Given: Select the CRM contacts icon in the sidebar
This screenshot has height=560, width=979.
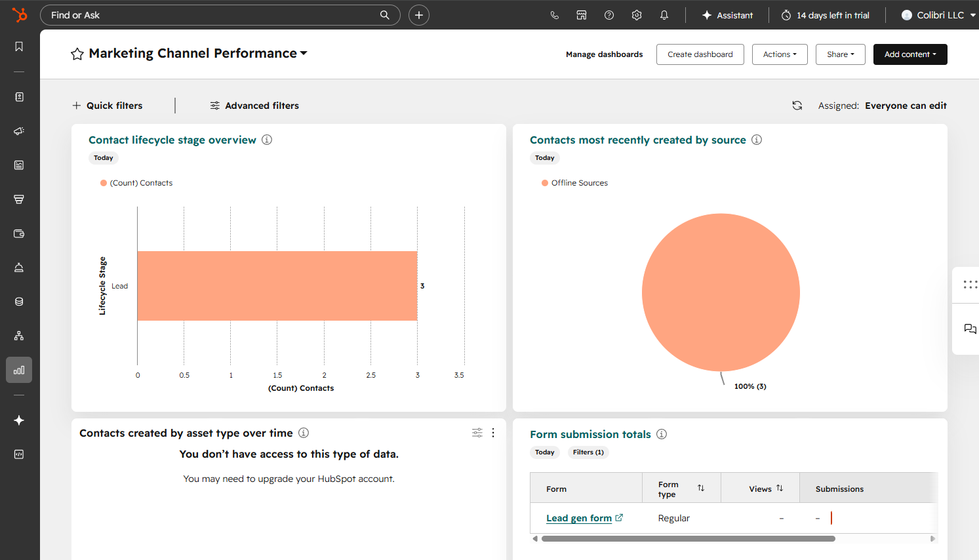Looking at the screenshot, I should pos(19,96).
